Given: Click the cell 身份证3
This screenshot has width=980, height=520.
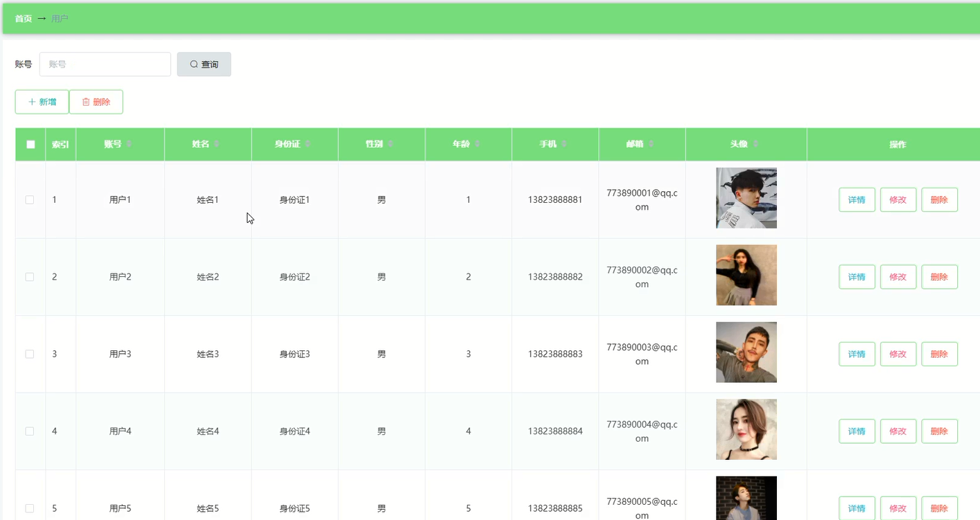Looking at the screenshot, I should [x=295, y=354].
